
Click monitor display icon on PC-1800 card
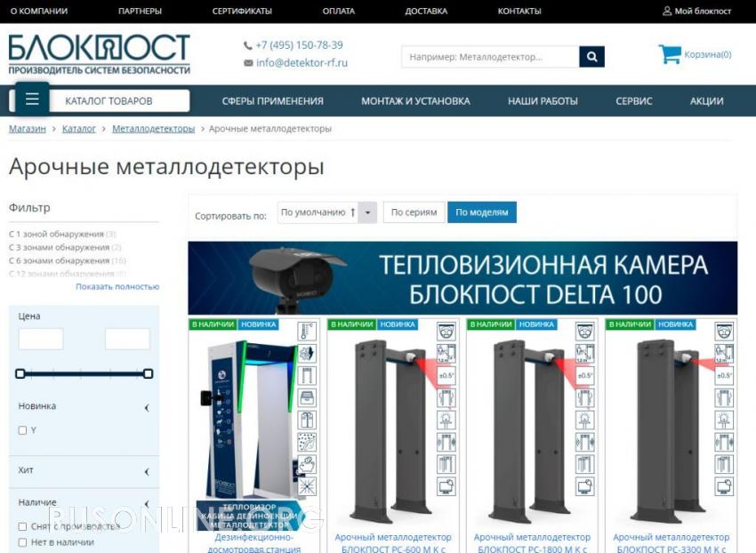(585, 487)
